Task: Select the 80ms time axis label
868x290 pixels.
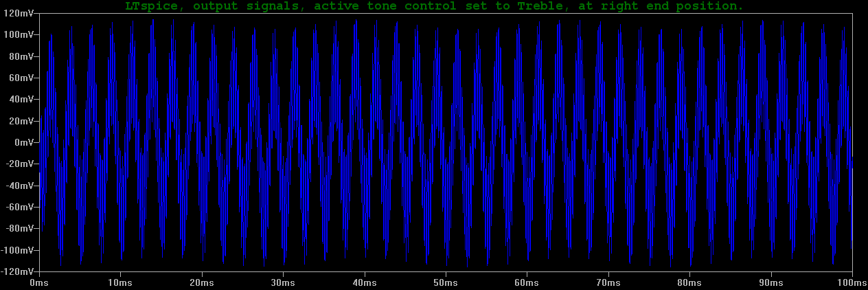Action: click(690, 282)
